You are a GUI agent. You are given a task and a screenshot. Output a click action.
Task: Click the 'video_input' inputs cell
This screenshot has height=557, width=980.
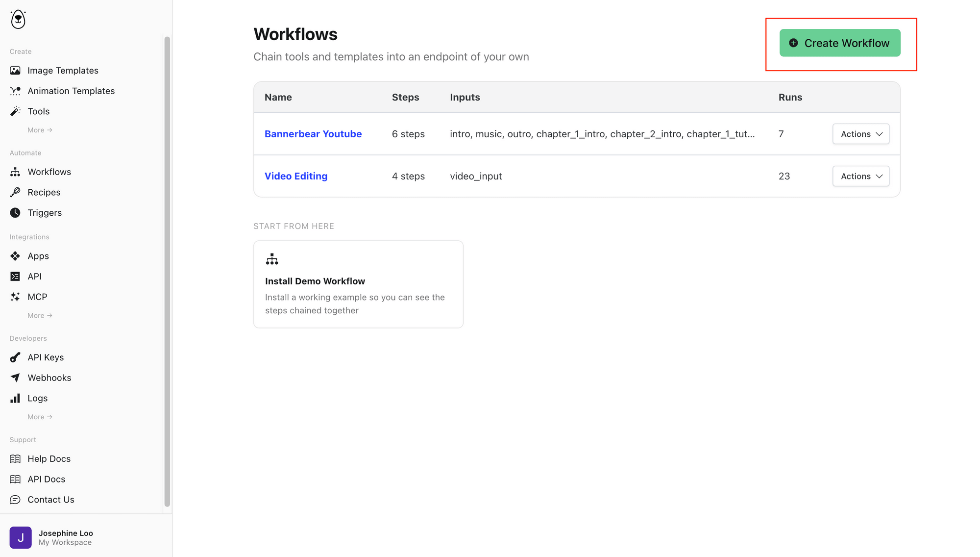click(x=476, y=176)
